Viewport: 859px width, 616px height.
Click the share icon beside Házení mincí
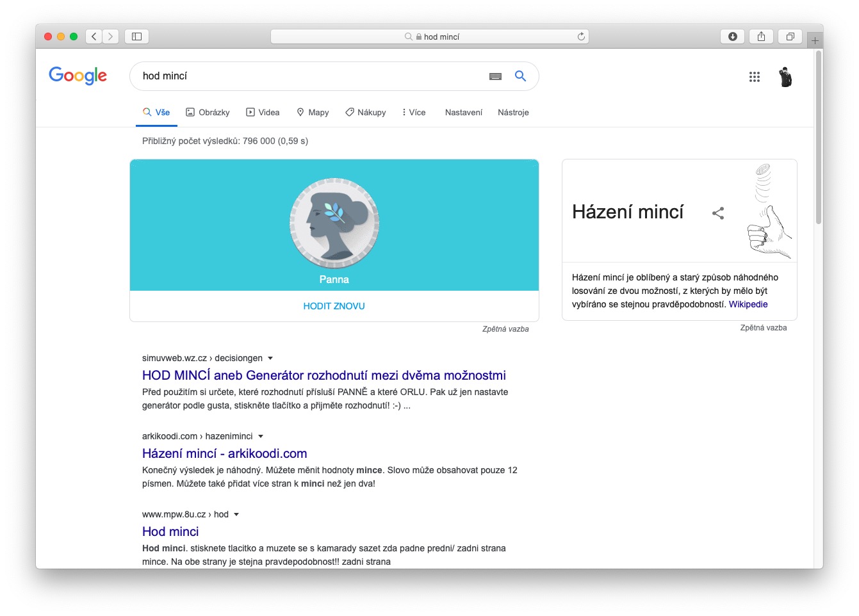tap(718, 213)
